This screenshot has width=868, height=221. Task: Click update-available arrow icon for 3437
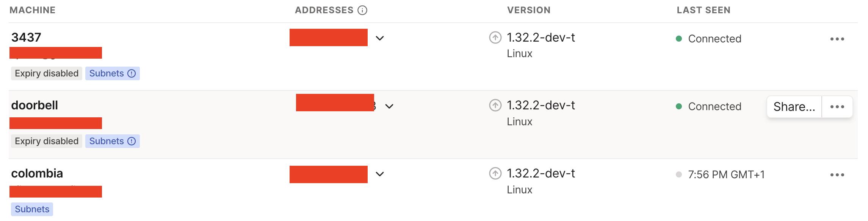pyautogui.click(x=495, y=37)
